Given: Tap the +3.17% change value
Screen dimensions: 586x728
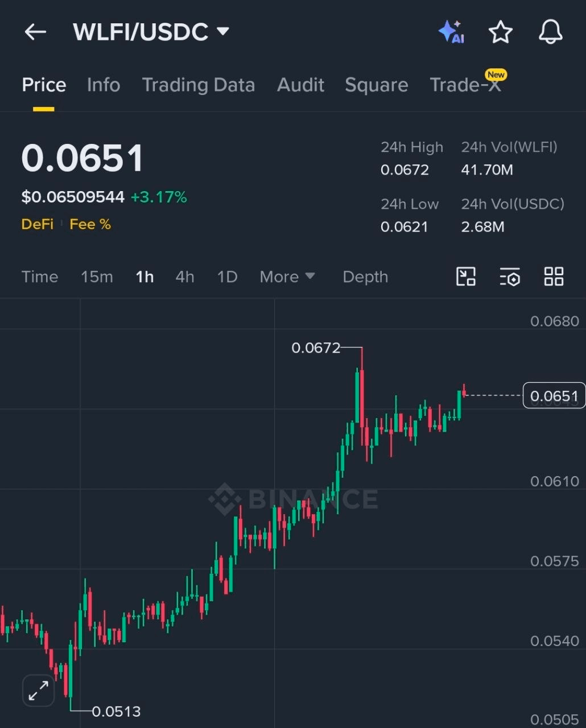Looking at the screenshot, I should [x=159, y=197].
